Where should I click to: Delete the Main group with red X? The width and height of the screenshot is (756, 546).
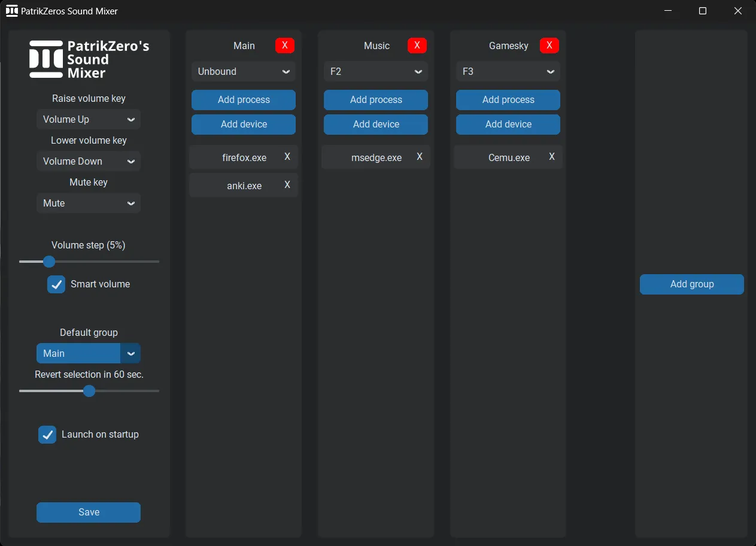pos(285,45)
